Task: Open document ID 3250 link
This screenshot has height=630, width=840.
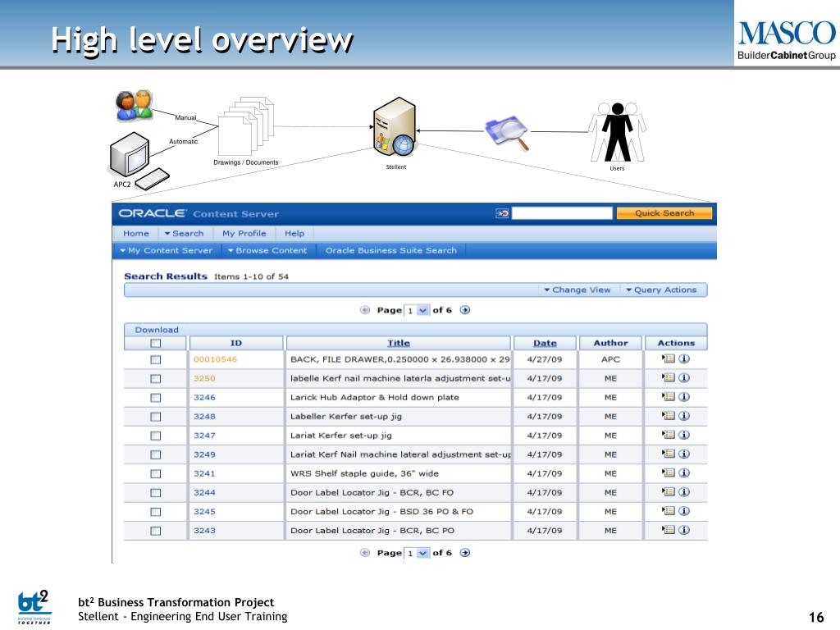Action: [x=204, y=378]
